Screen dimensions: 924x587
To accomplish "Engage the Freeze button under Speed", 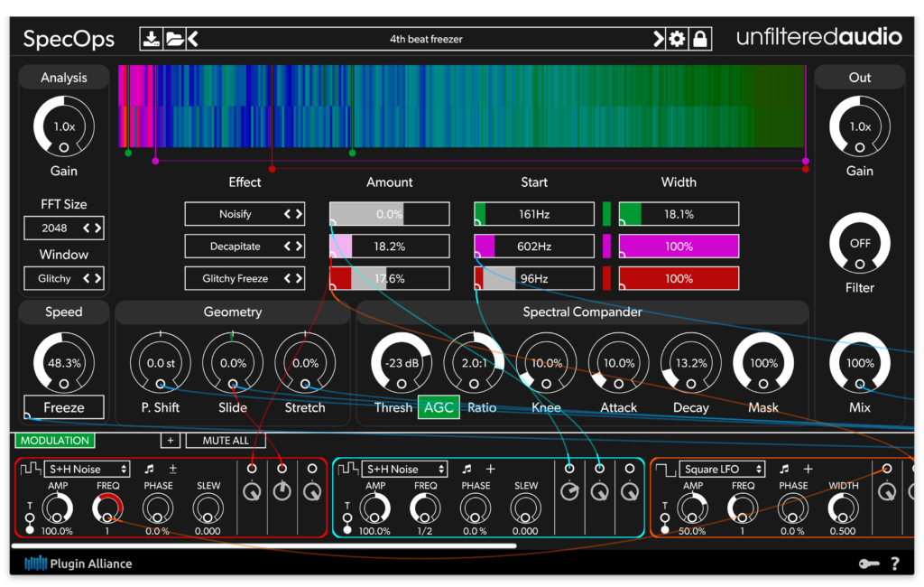I will coord(63,407).
